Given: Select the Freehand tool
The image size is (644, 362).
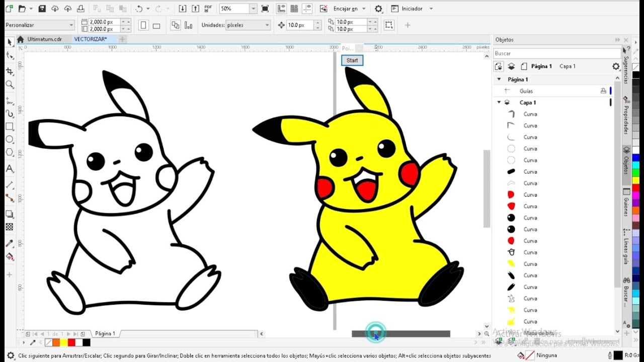Looking at the screenshot, I should pyautogui.click(x=10, y=101).
